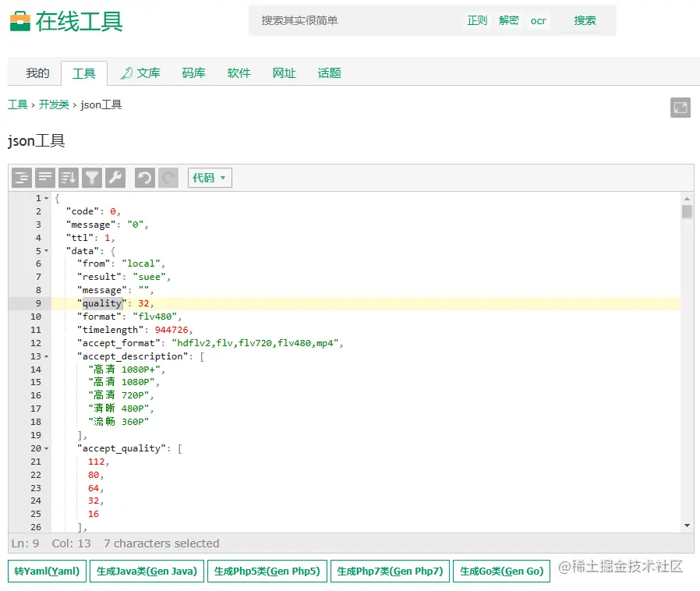Click the scrollbar up arrow
Screen dimensions: 700x591
tap(687, 199)
